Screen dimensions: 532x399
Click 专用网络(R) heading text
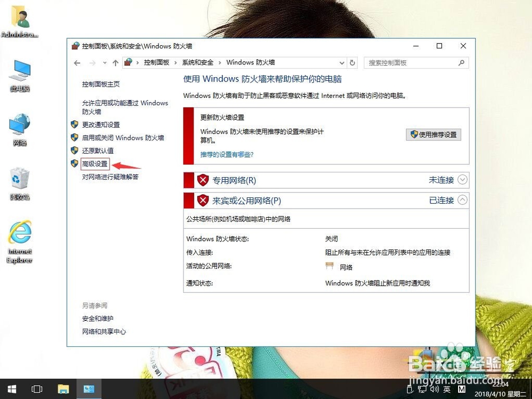pyautogui.click(x=234, y=180)
